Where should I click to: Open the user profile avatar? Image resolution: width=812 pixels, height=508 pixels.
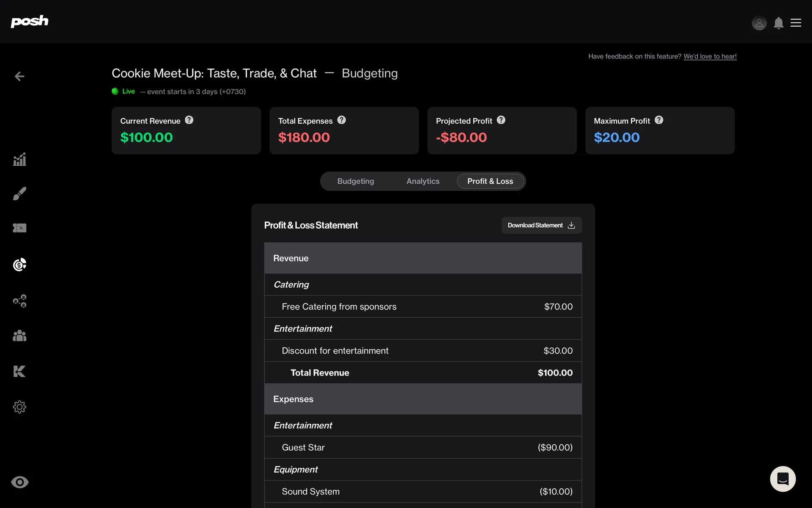point(759,23)
